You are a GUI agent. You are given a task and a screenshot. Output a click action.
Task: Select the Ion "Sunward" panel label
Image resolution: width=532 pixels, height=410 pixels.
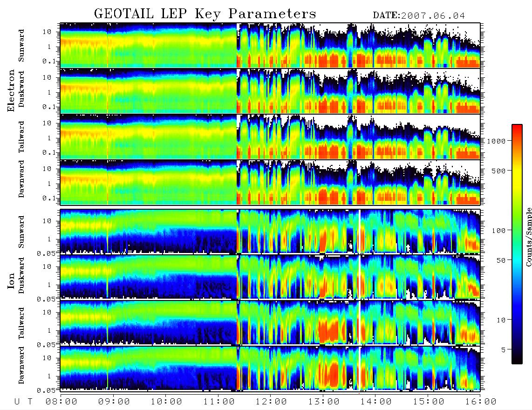click(21, 232)
